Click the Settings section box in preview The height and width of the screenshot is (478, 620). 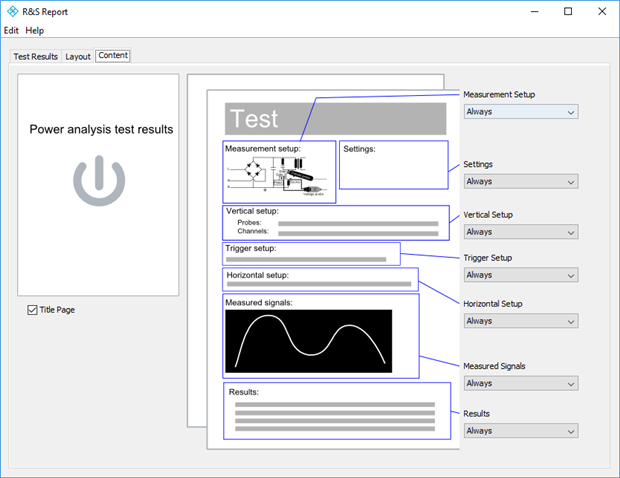pos(393,165)
